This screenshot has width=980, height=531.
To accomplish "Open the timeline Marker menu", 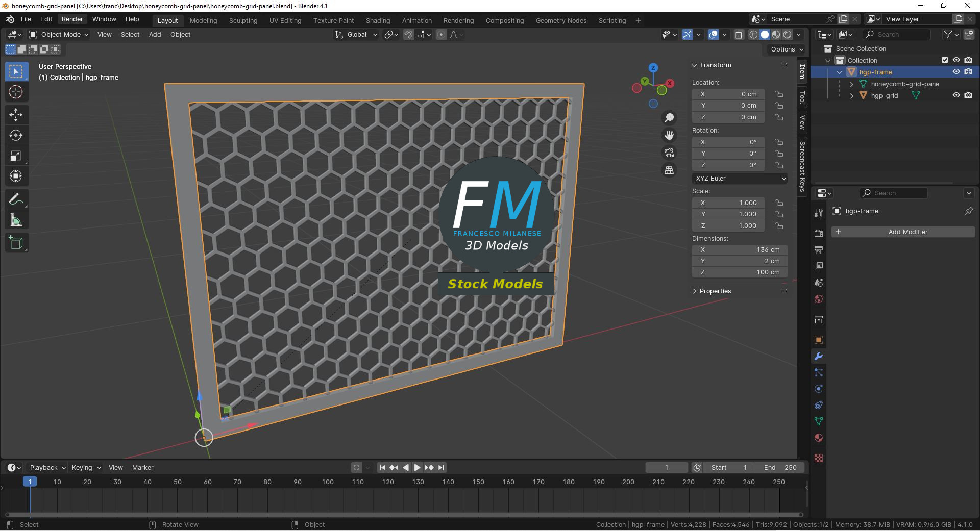I will point(142,468).
